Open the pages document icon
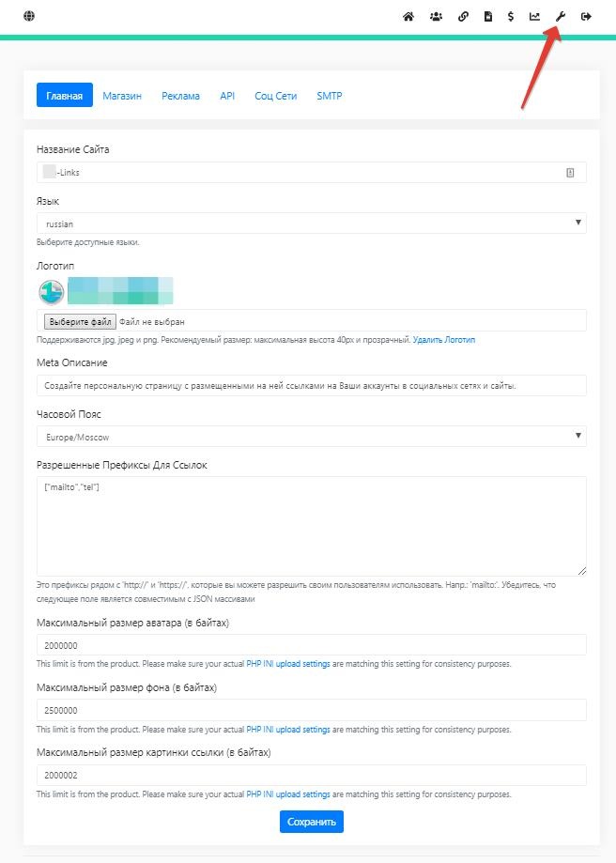This screenshot has height=863, width=616. (x=488, y=16)
